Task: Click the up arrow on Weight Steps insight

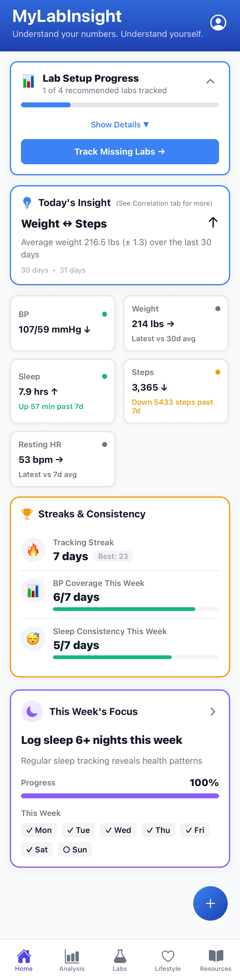Action: point(213,223)
